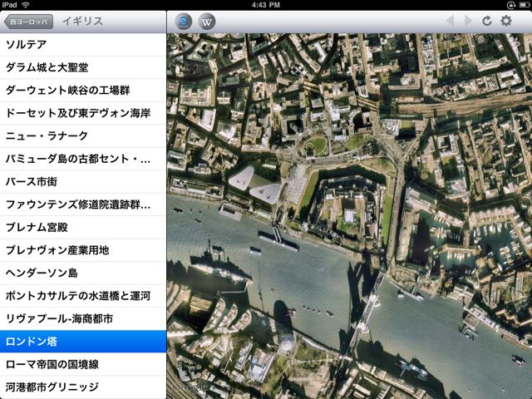Select ヘンダーソン島
Viewport: 532px width, 399px height.
(x=83, y=273)
